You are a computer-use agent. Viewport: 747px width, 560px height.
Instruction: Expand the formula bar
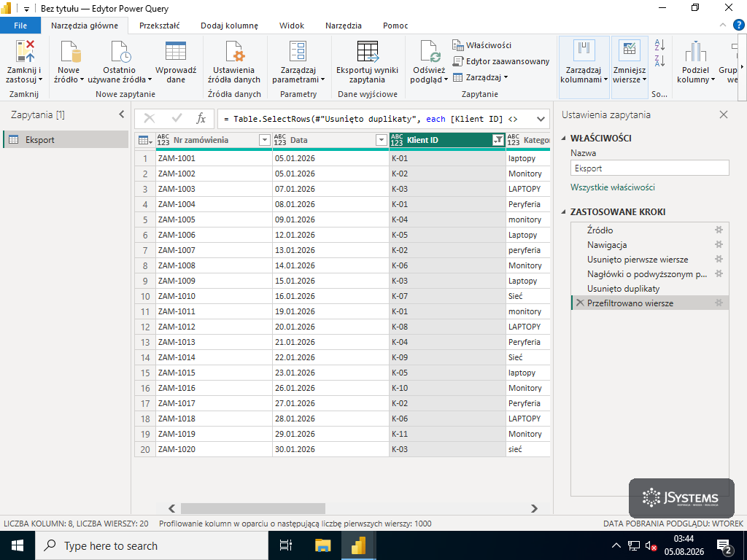(541, 119)
